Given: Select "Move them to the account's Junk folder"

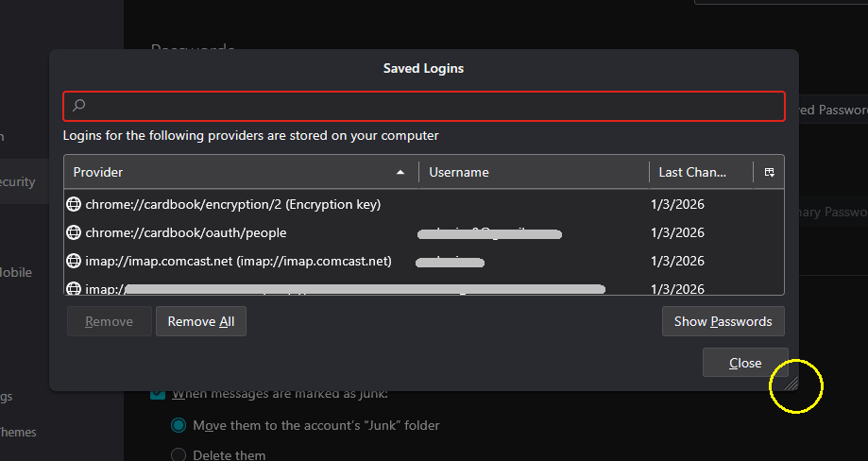Looking at the screenshot, I should [179, 425].
